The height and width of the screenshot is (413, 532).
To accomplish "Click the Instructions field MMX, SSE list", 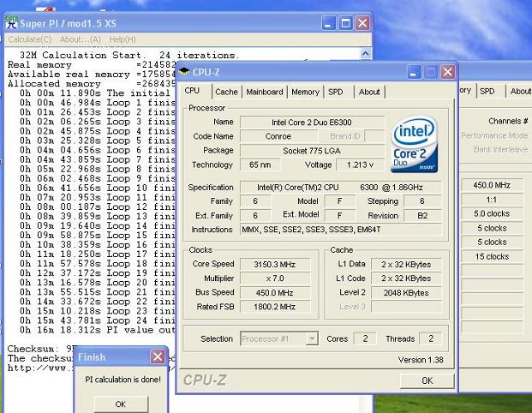I will click(x=340, y=230).
